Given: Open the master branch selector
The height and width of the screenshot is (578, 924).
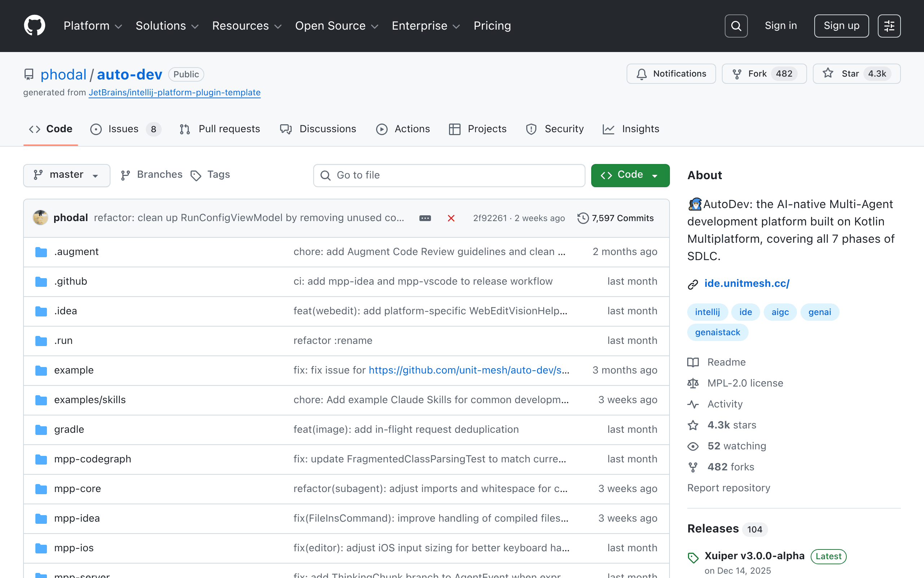Looking at the screenshot, I should [67, 175].
